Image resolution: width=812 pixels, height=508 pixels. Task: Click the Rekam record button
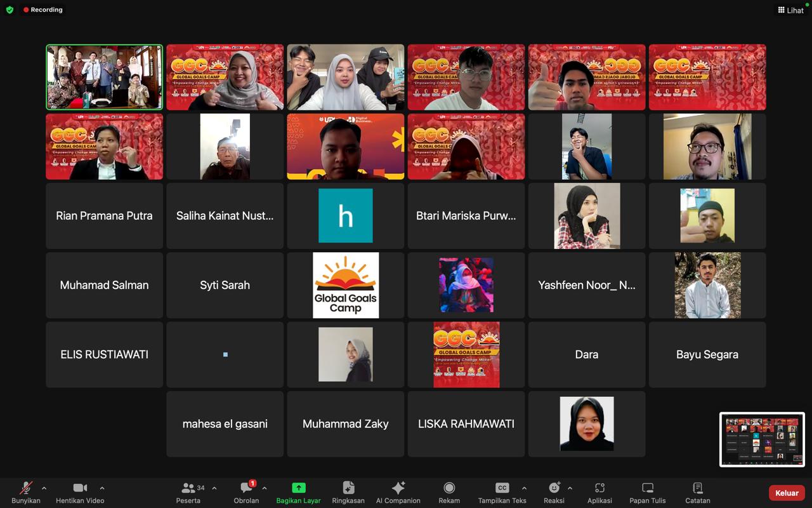tap(449, 492)
